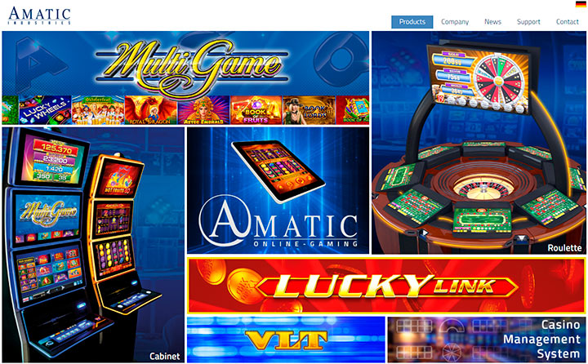
Task: Open the Contact page link
Action: click(567, 22)
